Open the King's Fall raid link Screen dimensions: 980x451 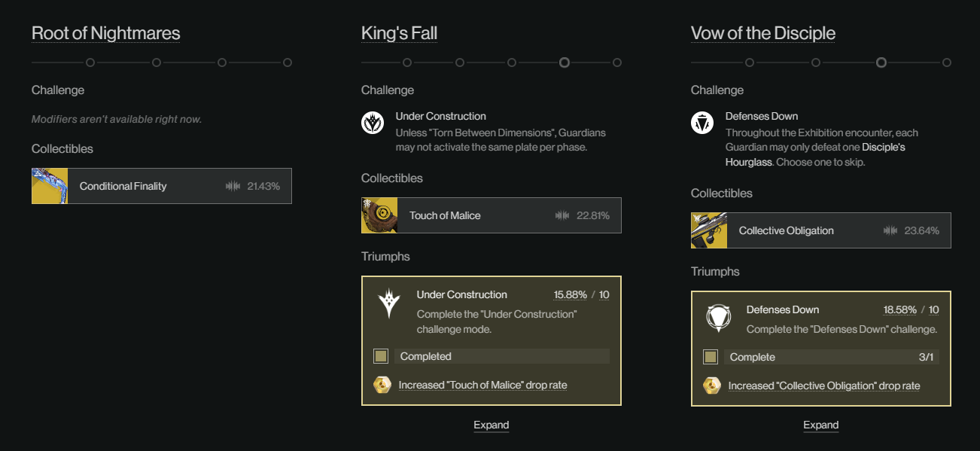tap(399, 33)
